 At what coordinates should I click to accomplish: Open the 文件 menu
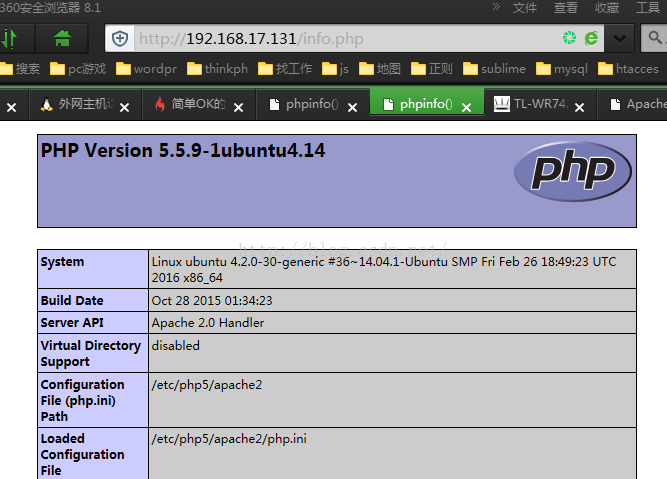(525, 7)
